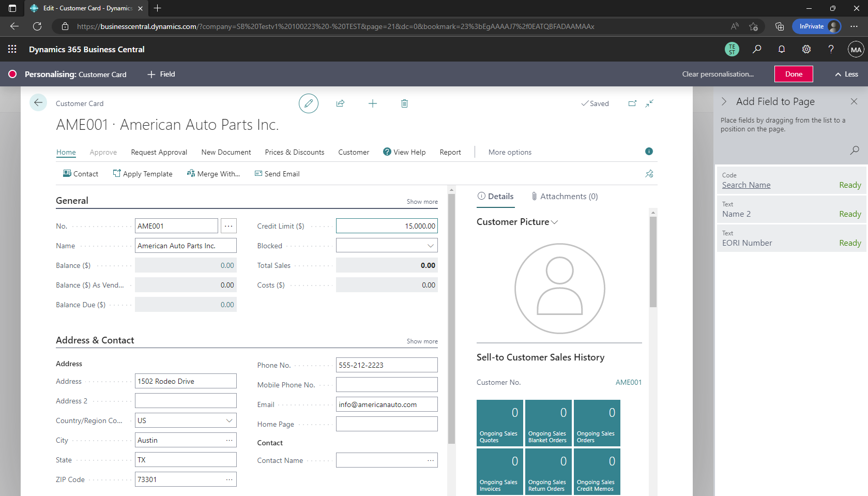Click the share icon in the card header
868x496 pixels.
[340, 103]
